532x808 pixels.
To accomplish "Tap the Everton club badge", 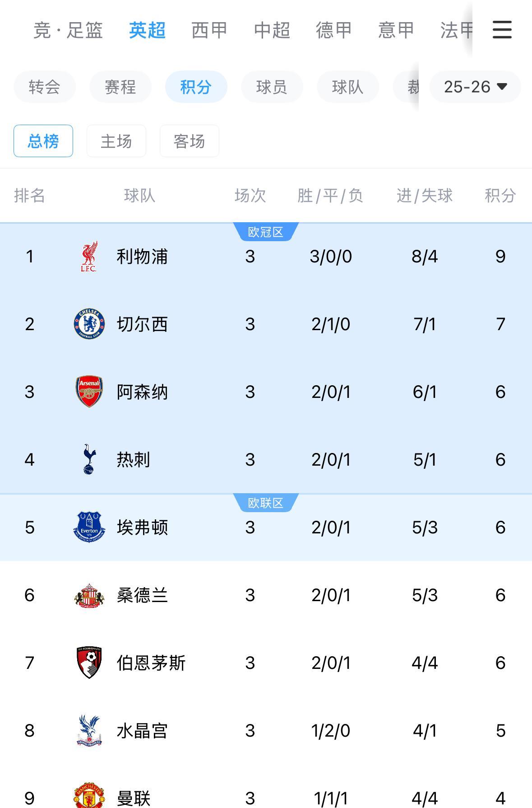I will (x=89, y=527).
